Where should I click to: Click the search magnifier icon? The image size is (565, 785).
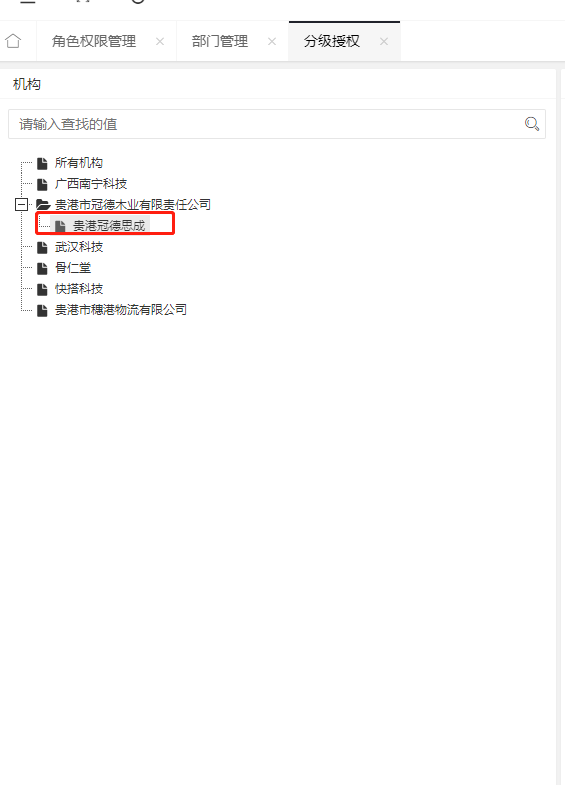[531, 124]
